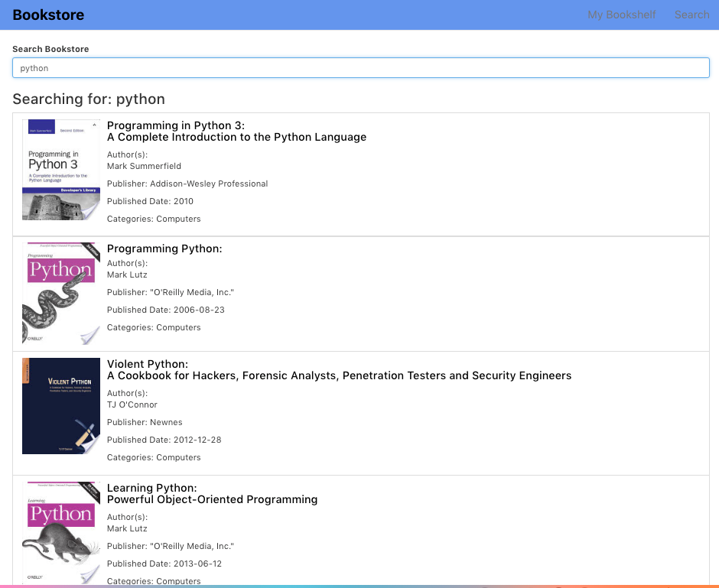
Task: Click O'Reilly publisher line under Programming Python
Action: [170, 292]
